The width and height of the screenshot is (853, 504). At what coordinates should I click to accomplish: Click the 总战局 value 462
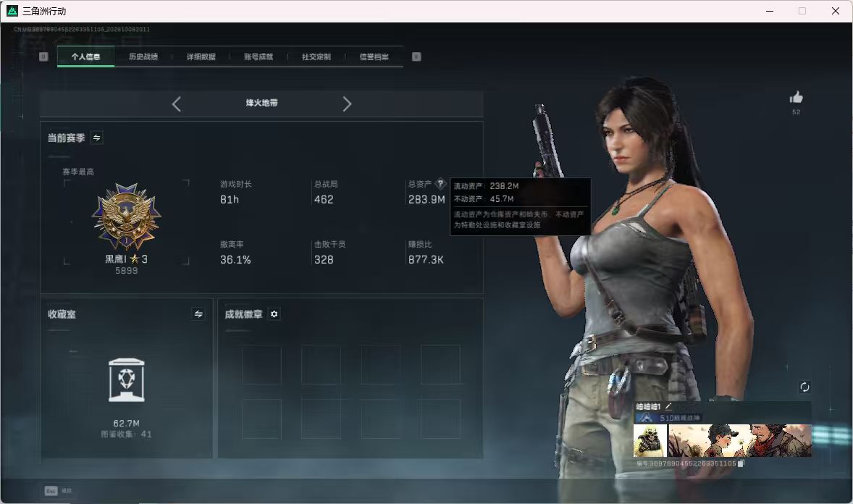pos(324,200)
